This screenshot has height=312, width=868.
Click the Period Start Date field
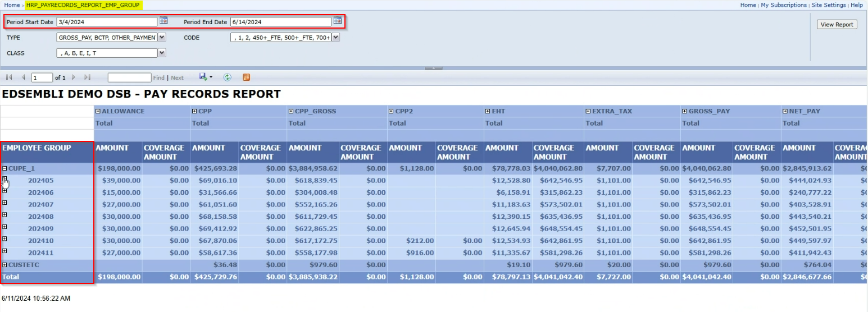[107, 22]
